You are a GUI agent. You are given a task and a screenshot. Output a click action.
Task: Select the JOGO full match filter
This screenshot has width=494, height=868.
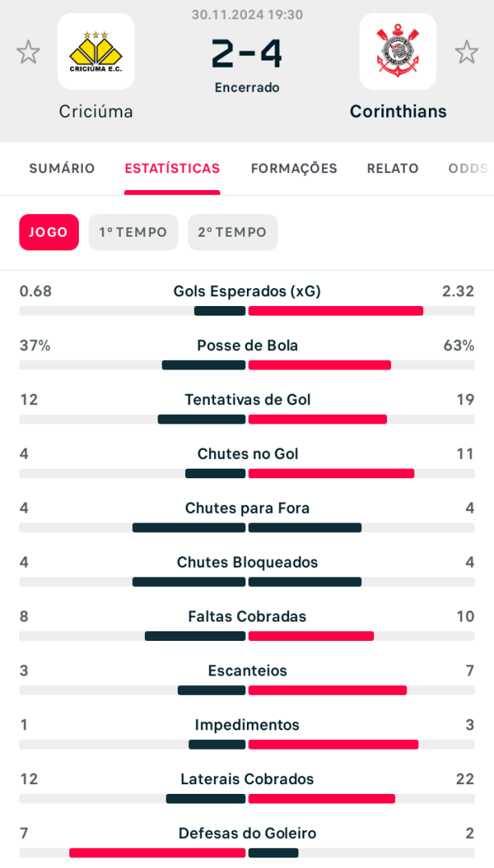point(49,232)
